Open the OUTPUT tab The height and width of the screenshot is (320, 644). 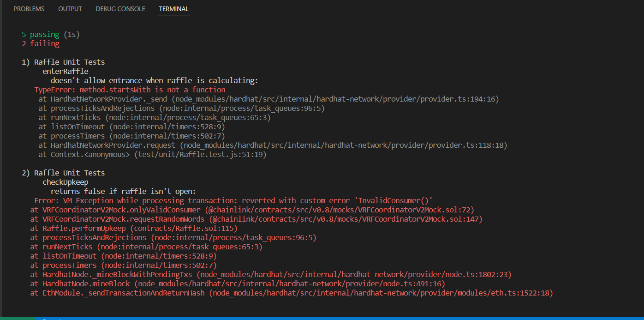point(70,9)
